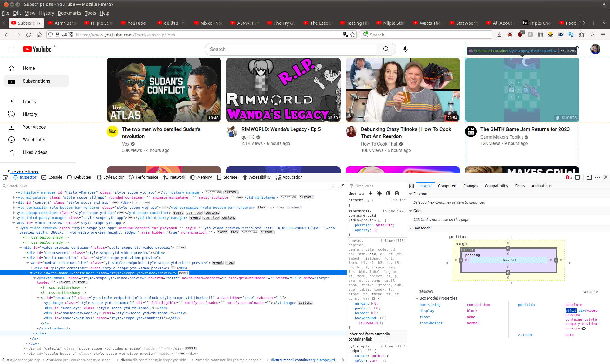Click the YouTube voice search microphone
The image size is (610, 364).
pos(405,49)
